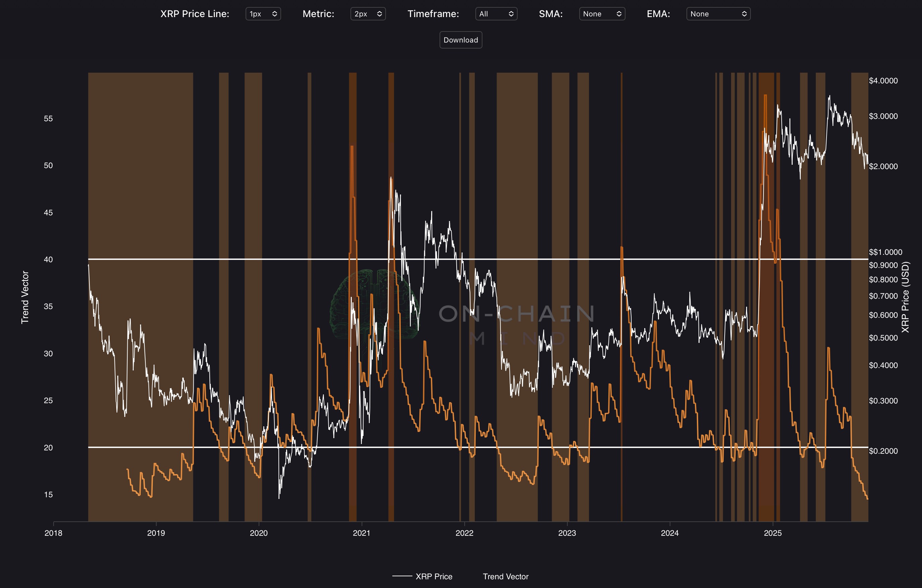The height and width of the screenshot is (588, 922).
Task: Click the 15 Trend Vector axis label
Action: (48, 495)
